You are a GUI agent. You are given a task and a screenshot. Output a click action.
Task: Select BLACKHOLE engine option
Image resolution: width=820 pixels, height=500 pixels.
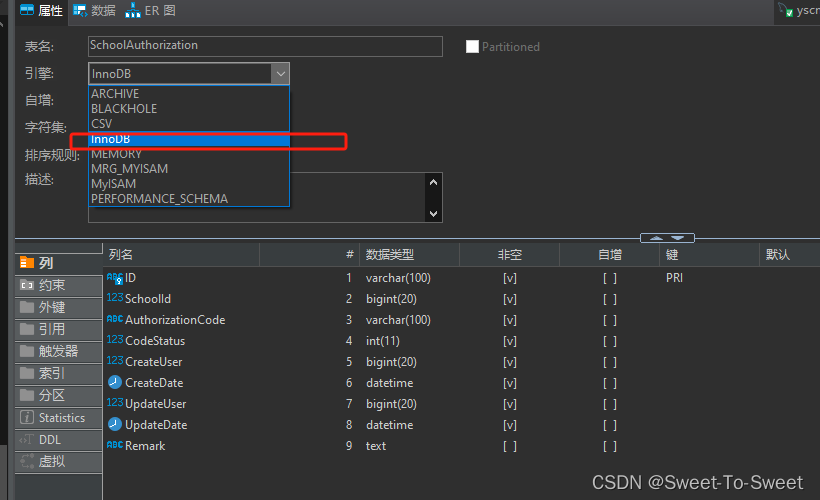189,109
